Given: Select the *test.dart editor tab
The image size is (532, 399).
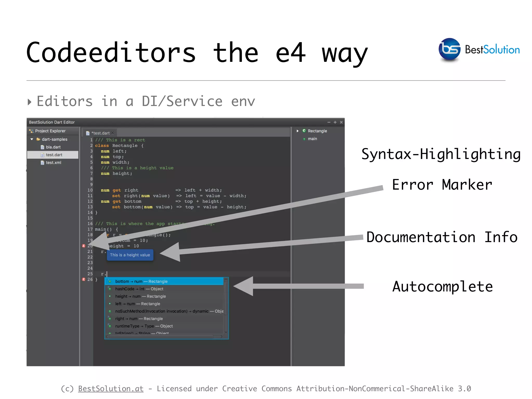Looking at the screenshot, I should [100, 133].
